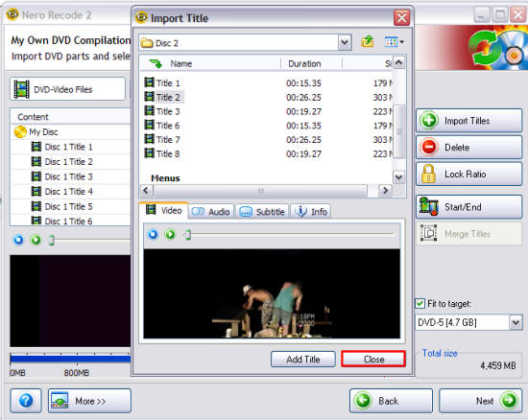Click the DVD-Video Files button
The width and height of the screenshot is (528, 420).
(68, 89)
